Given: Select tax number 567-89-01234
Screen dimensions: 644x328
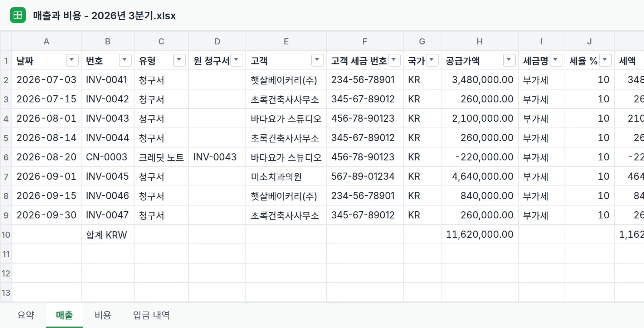Looking at the screenshot, I should [365, 177].
